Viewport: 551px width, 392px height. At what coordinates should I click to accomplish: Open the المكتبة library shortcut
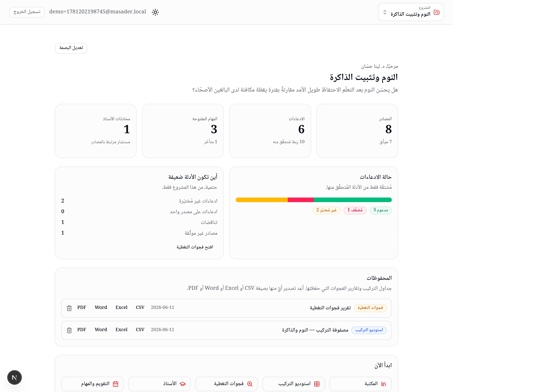click(x=360, y=384)
